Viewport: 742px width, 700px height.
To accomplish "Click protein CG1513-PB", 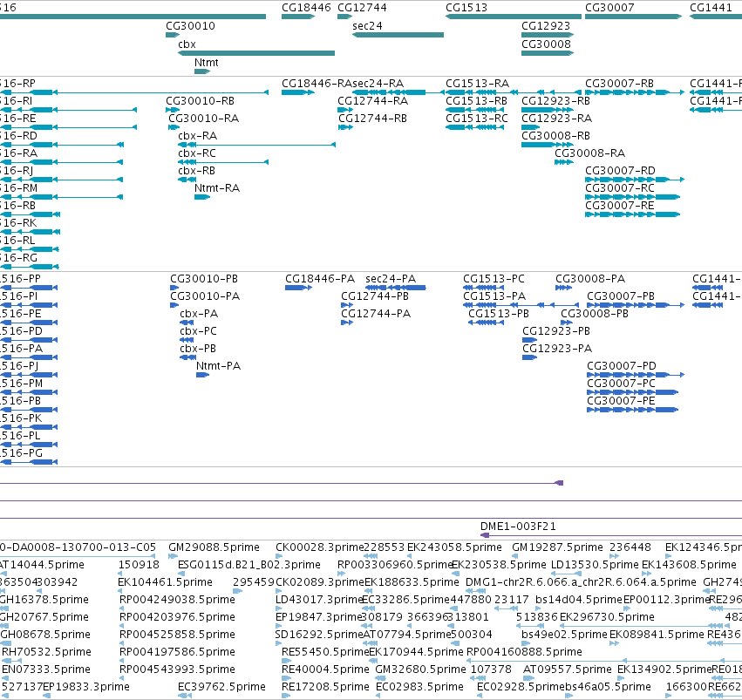I will pyautogui.click(x=499, y=314).
